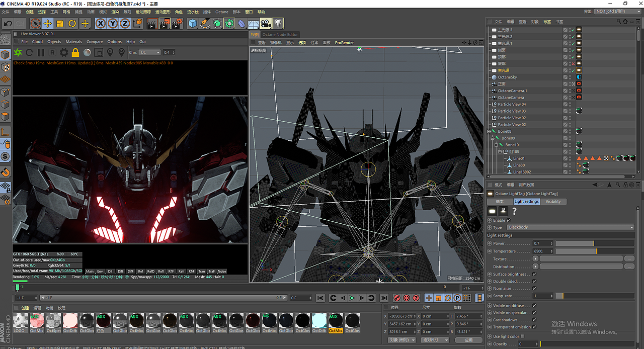
Task: Click the focus picker icon
Action: pos(110,52)
